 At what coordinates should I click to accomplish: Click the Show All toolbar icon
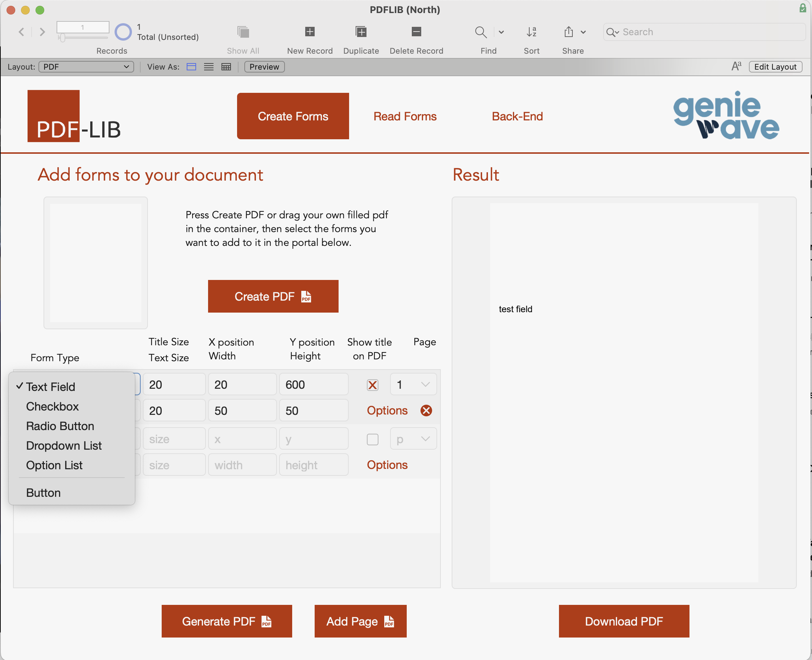tap(243, 32)
